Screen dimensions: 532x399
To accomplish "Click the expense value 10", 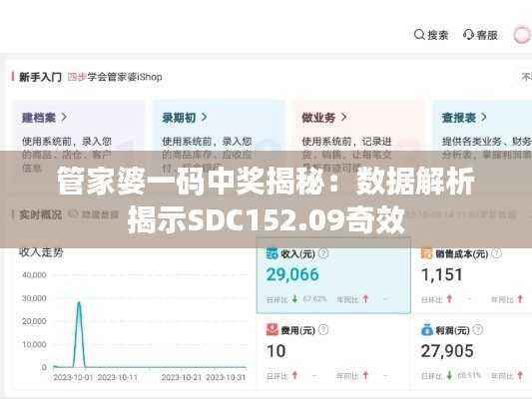I will (276, 351).
